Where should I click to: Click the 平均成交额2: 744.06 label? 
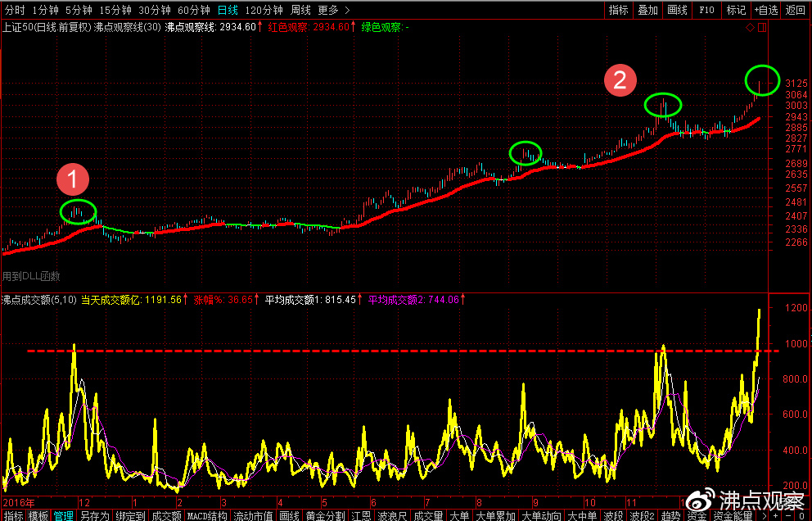413,300
